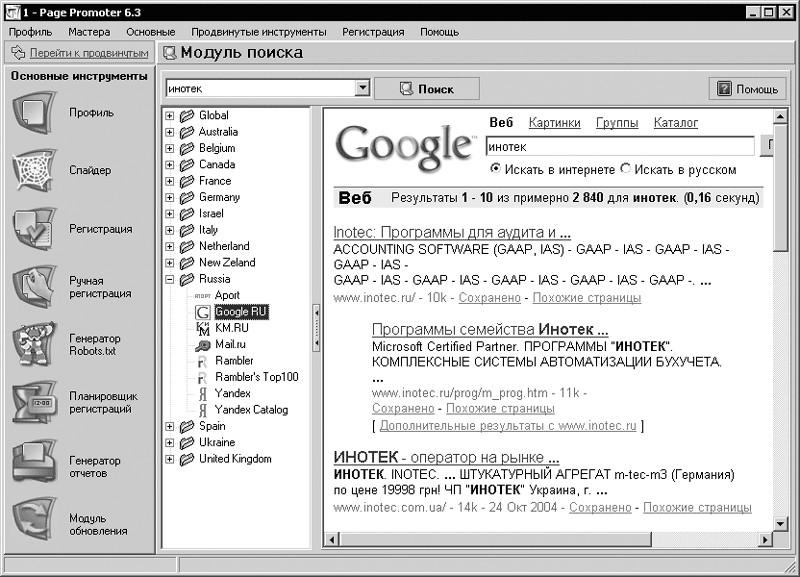Open the Картинки Google link
This screenshot has height=577, width=800.
click(555, 123)
